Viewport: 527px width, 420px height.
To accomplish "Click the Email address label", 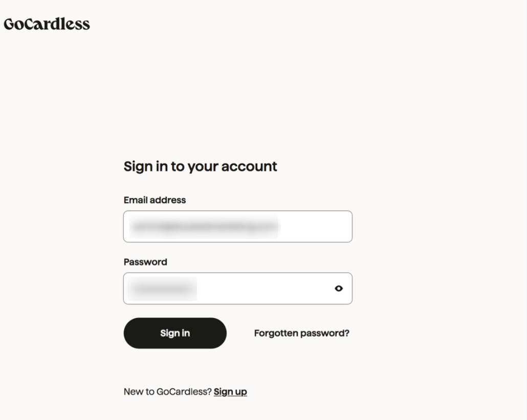I will coord(155,200).
